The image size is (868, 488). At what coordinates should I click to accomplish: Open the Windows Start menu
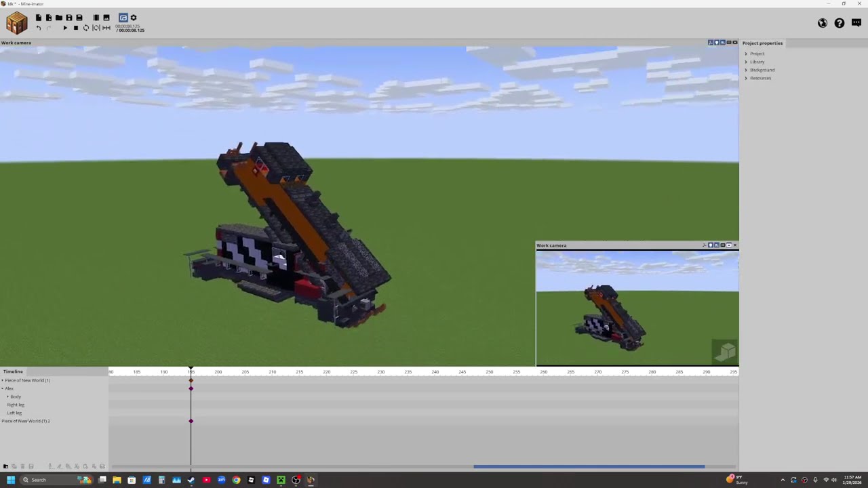[x=11, y=480]
